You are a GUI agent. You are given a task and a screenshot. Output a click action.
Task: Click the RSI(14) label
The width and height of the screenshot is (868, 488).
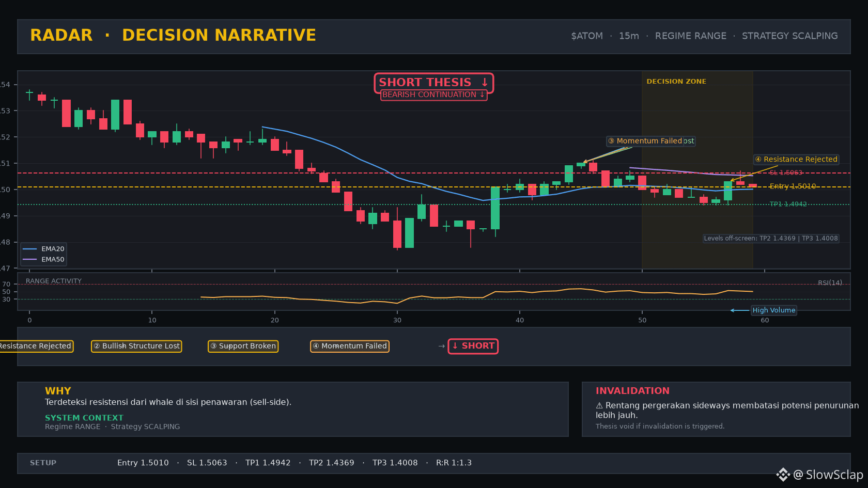pyautogui.click(x=830, y=283)
